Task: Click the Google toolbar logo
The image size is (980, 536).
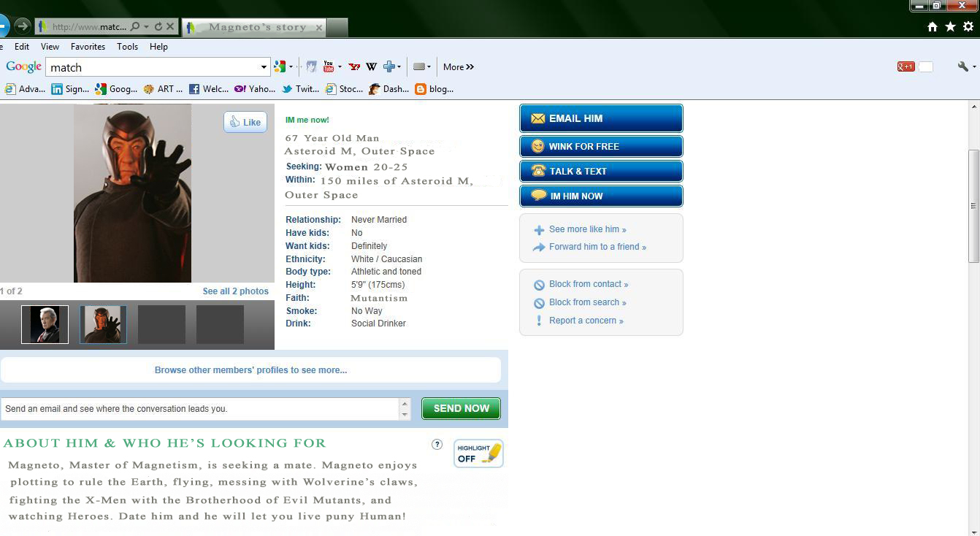Action: click(23, 66)
